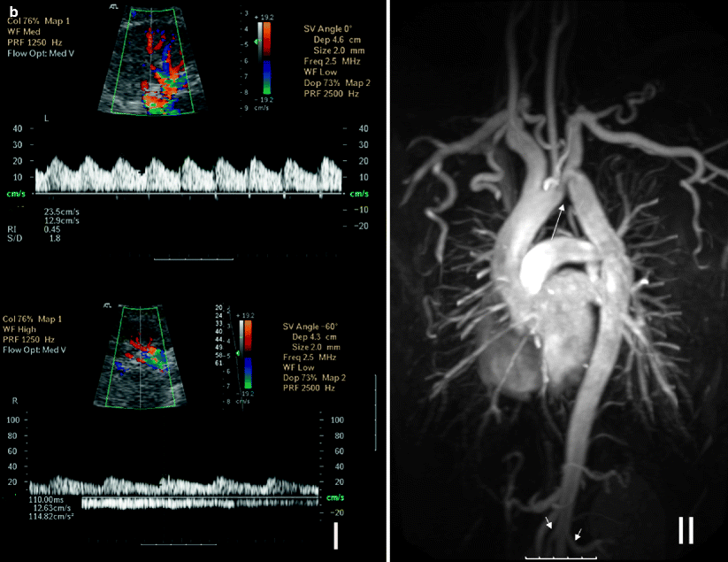Image resolution: width=728 pixels, height=562 pixels.
Task: Click the right small arrow at angiogram bottom
Action: 579,534
